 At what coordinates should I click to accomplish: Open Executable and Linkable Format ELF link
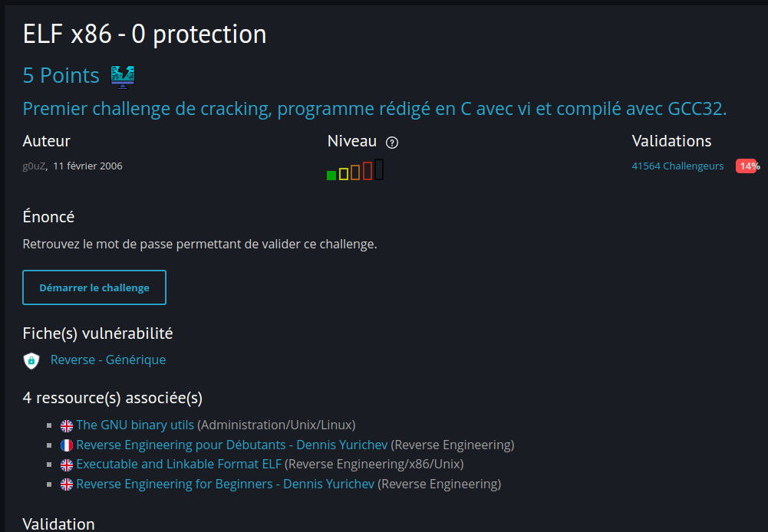click(x=180, y=465)
